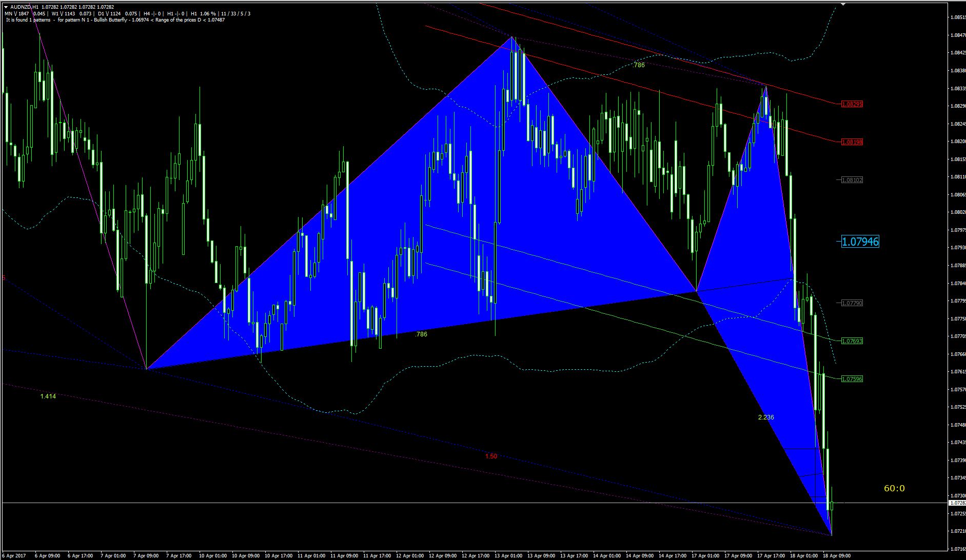The height and width of the screenshot is (560, 966).
Task: Select the gray 1.07790 price label
Action: pyautogui.click(x=852, y=303)
